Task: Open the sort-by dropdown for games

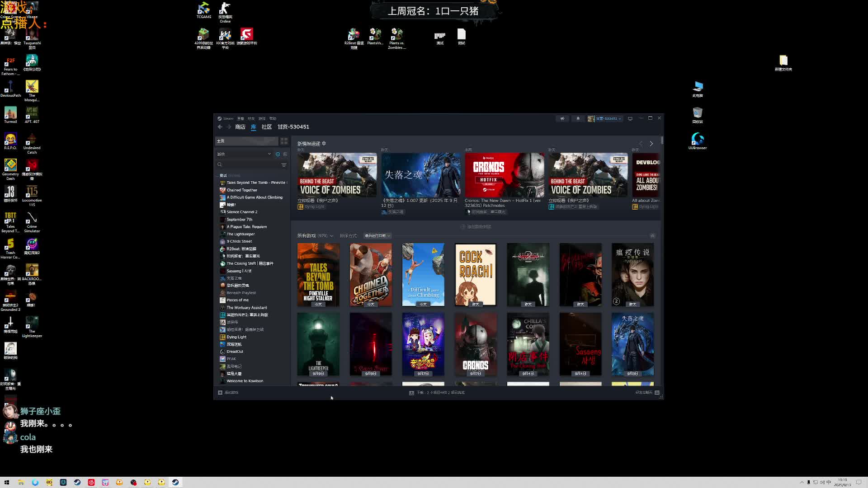Action: coord(377,236)
